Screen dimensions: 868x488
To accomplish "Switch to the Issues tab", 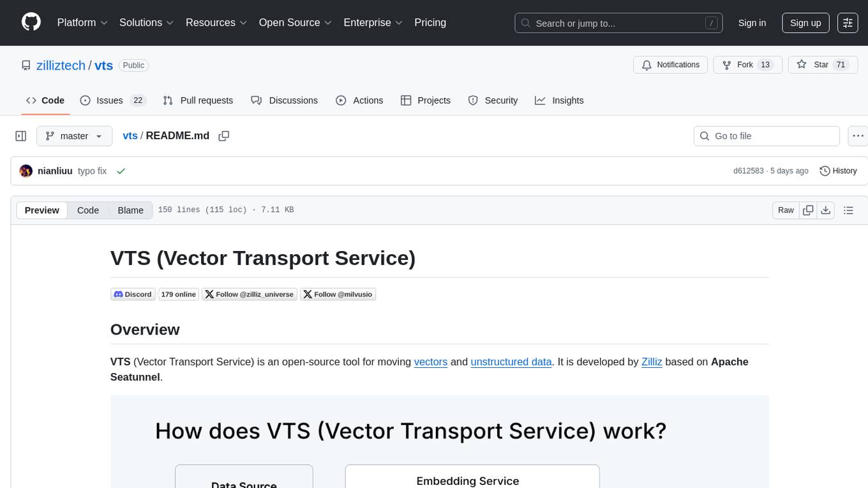I will 113,100.
